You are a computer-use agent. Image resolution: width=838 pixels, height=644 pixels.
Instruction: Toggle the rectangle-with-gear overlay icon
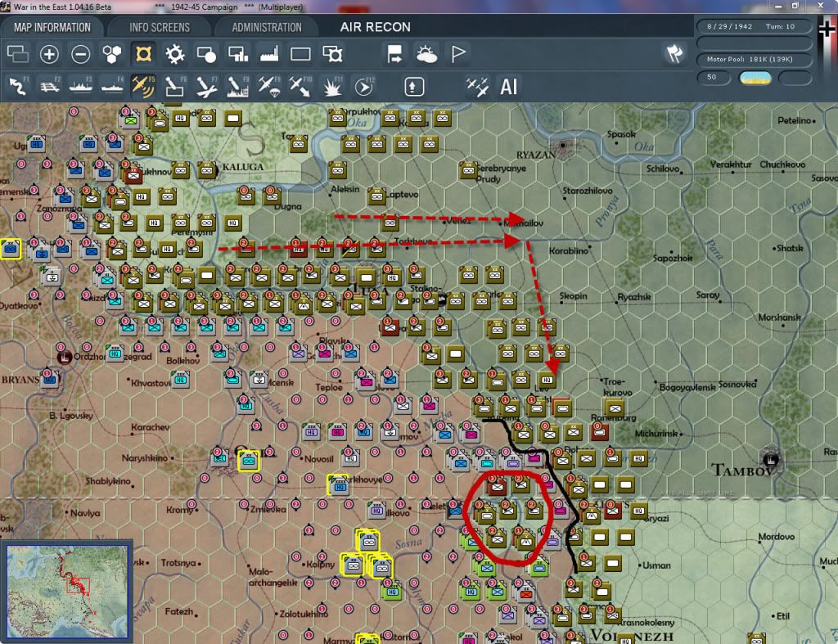click(332, 54)
